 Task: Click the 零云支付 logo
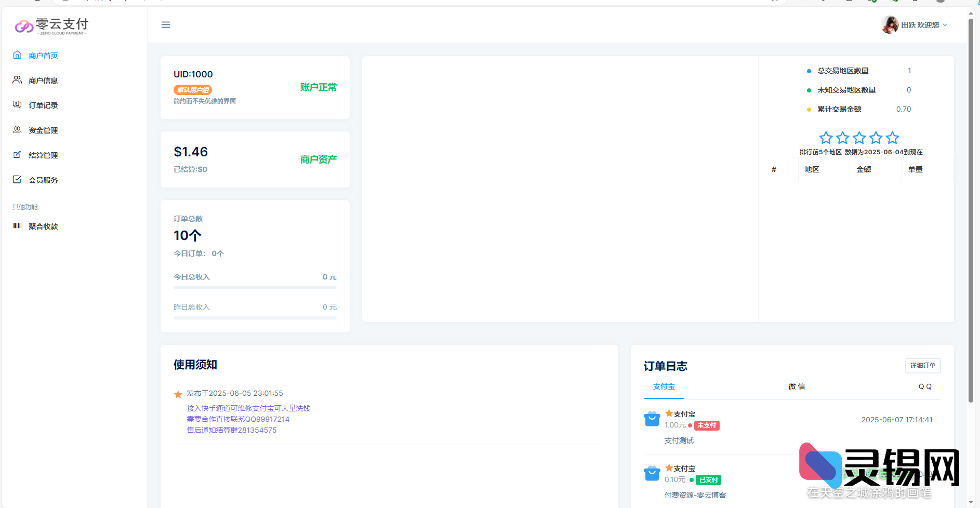pyautogui.click(x=51, y=26)
